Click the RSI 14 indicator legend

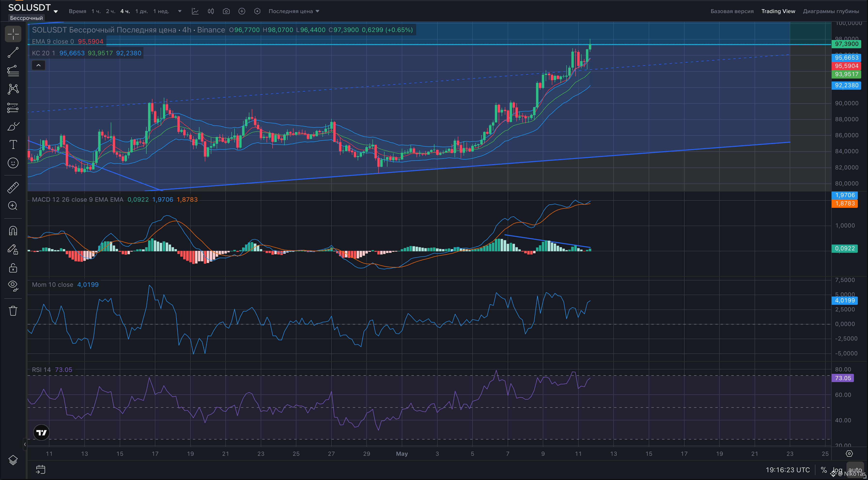click(x=52, y=369)
